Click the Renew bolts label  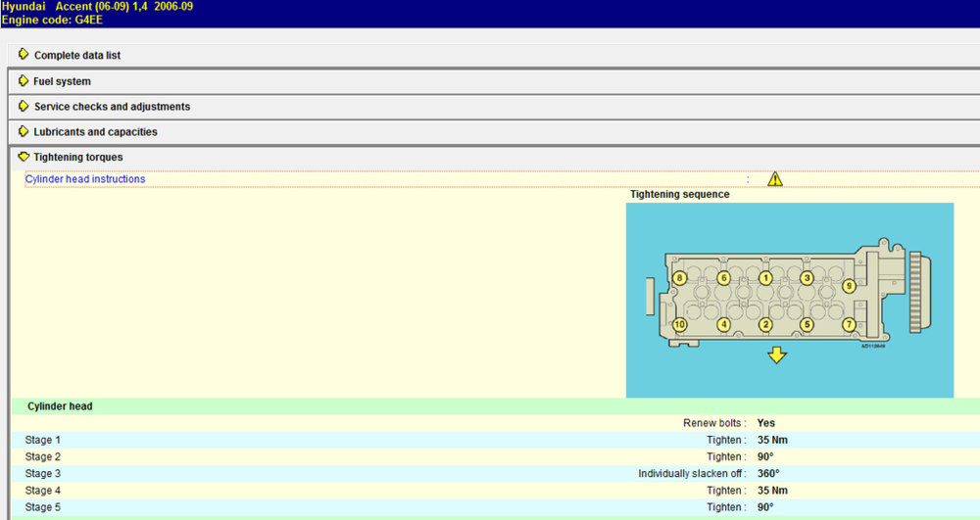[x=714, y=423]
